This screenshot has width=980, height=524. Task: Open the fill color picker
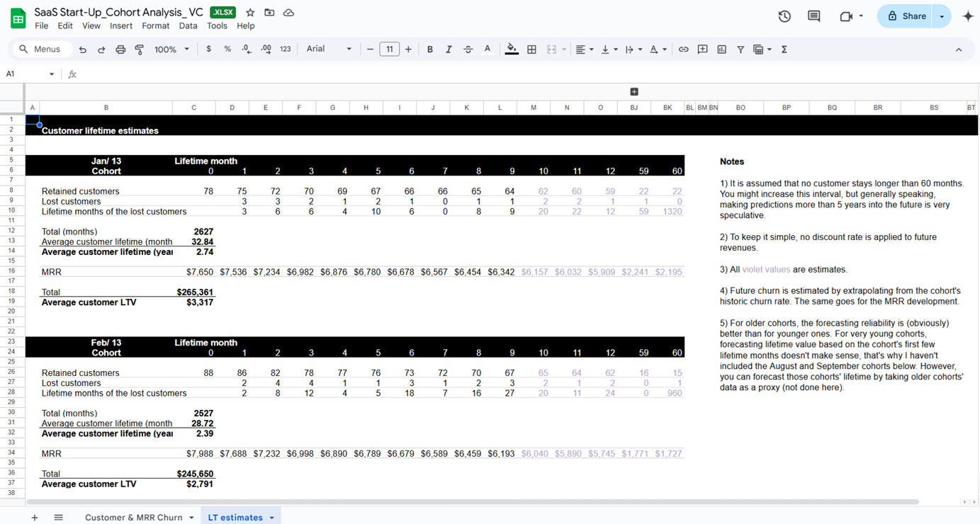point(512,49)
